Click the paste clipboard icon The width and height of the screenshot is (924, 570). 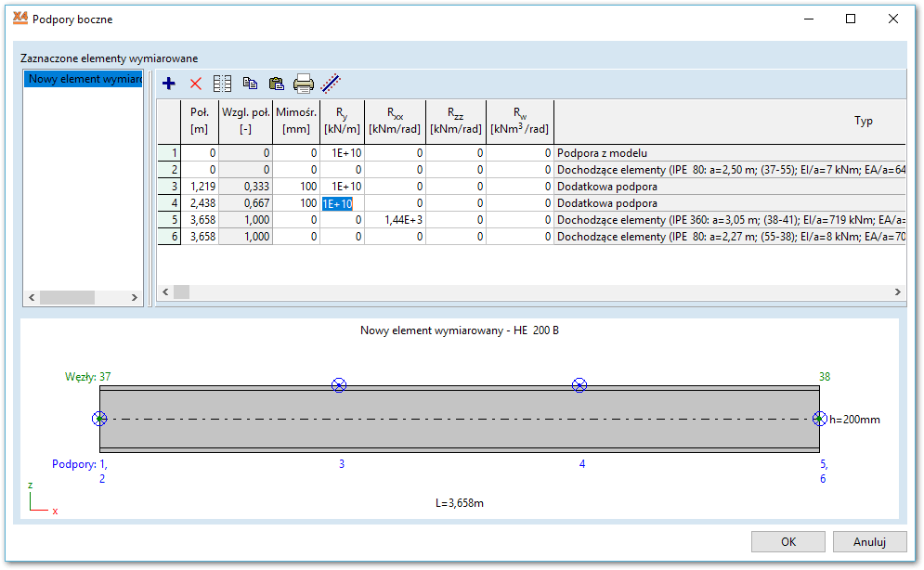click(276, 84)
